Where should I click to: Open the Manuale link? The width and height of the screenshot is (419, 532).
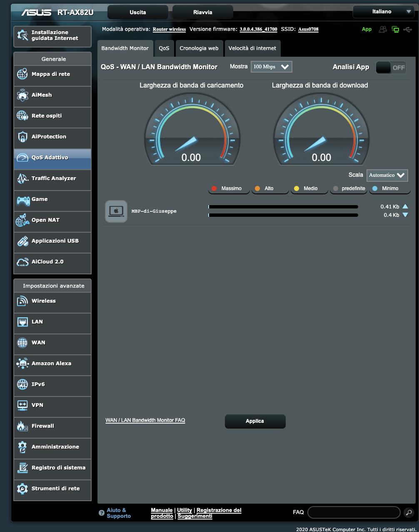click(162, 510)
